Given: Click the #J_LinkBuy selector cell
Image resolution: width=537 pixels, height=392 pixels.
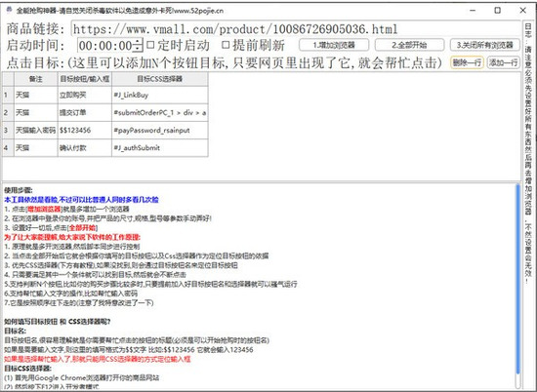Looking at the screenshot, I should click(160, 96).
